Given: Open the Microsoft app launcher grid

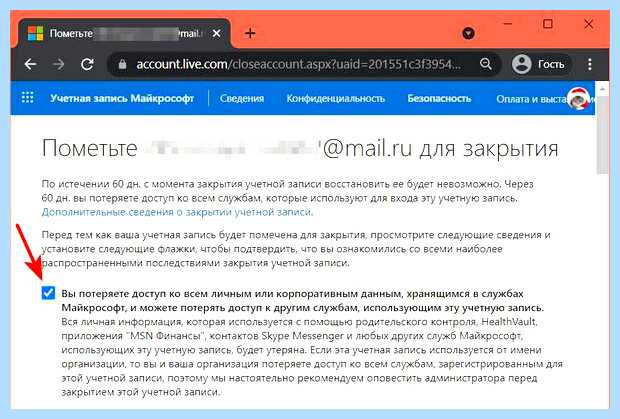Looking at the screenshot, I should pyautogui.click(x=27, y=98).
